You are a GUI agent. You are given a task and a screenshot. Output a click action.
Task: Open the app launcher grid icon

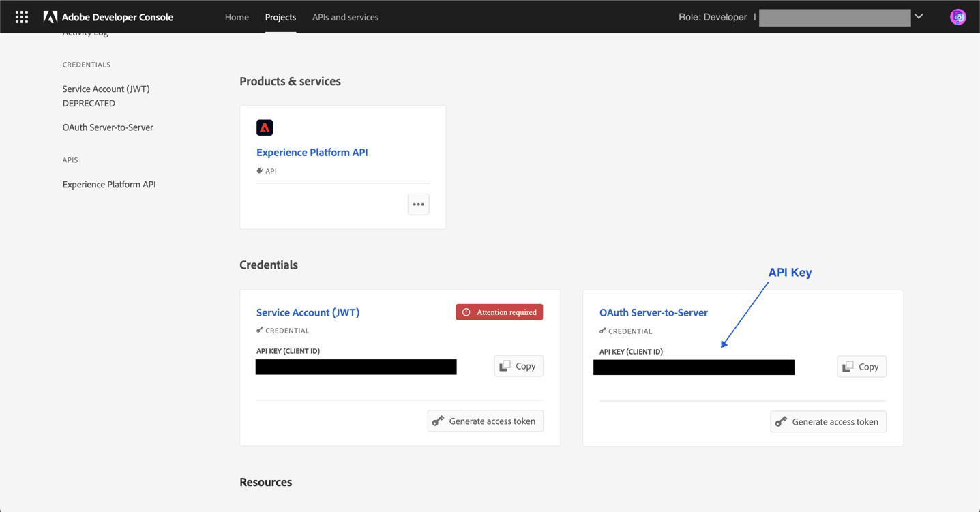21,16
